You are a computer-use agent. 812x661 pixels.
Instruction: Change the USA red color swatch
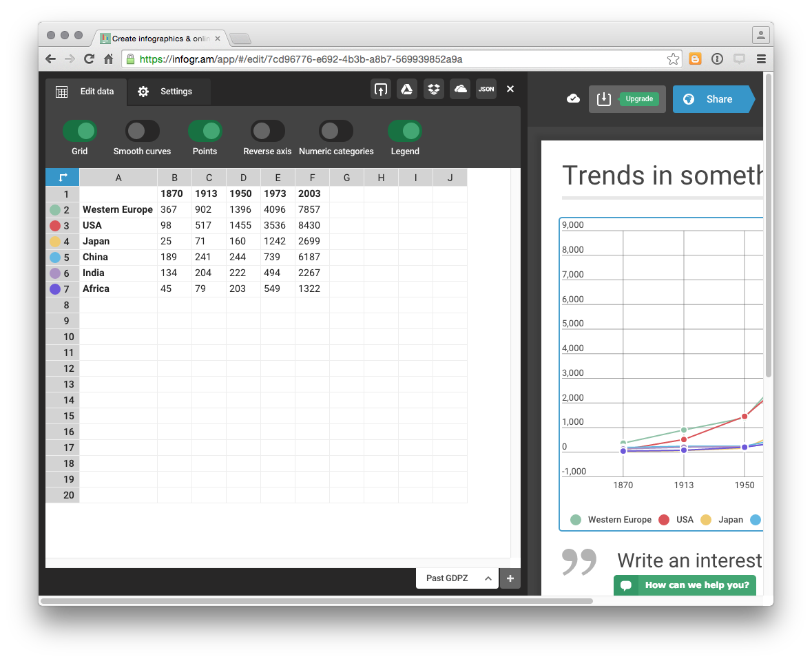[x=55, y=226]
